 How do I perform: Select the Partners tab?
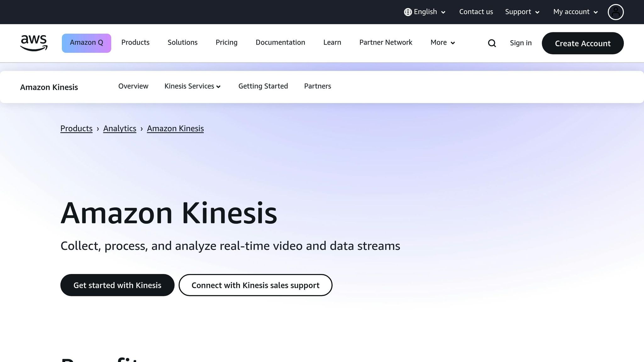pos(318,86)
